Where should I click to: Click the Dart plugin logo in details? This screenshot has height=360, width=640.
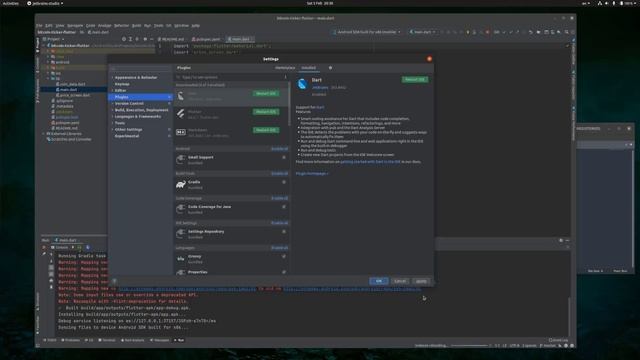pos(302,84)
